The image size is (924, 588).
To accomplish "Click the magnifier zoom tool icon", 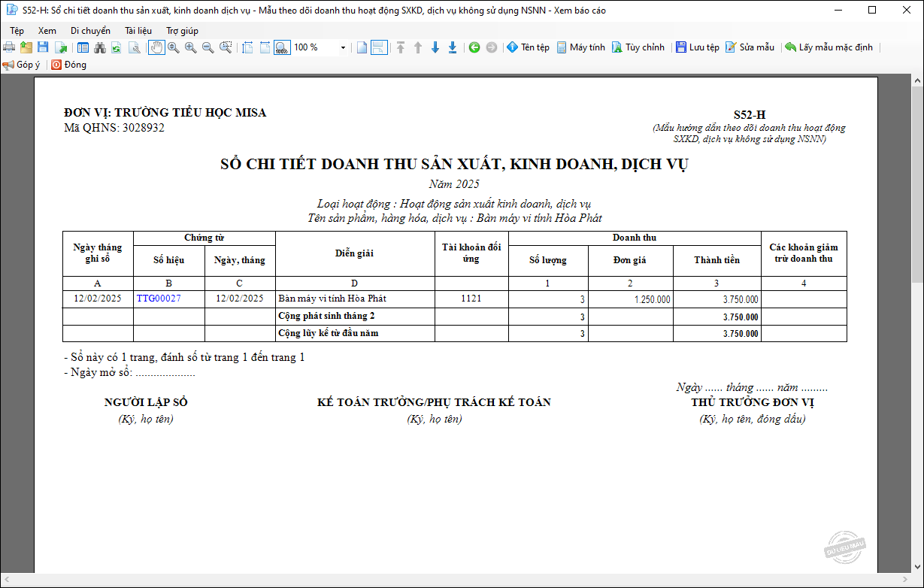I will (174, 47).
